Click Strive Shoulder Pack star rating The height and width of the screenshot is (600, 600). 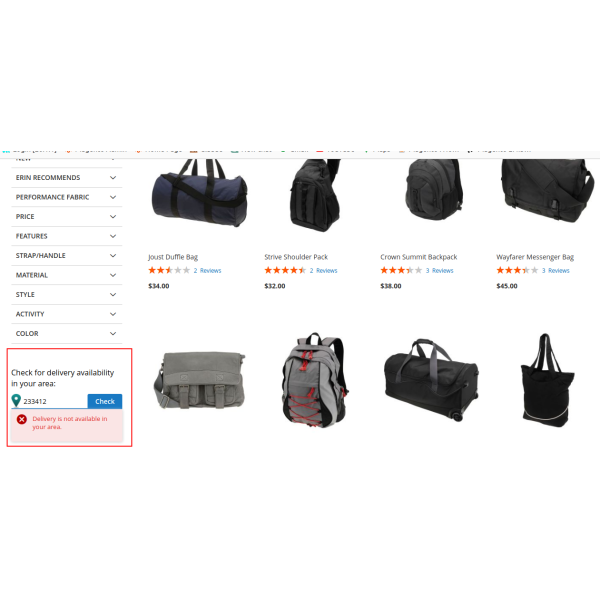(x=285, y=271)
